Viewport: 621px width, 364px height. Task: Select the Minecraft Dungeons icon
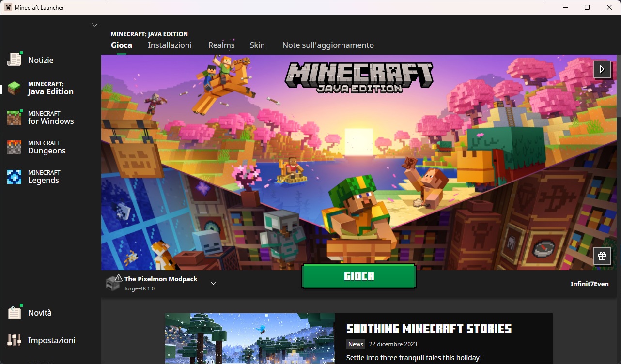click(x=15, y=147)
